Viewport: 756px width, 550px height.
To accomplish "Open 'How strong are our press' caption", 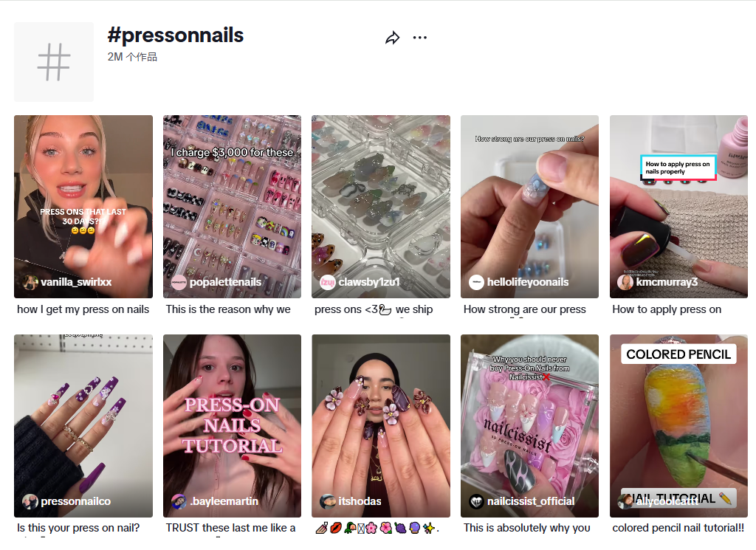I will (525, 309).
